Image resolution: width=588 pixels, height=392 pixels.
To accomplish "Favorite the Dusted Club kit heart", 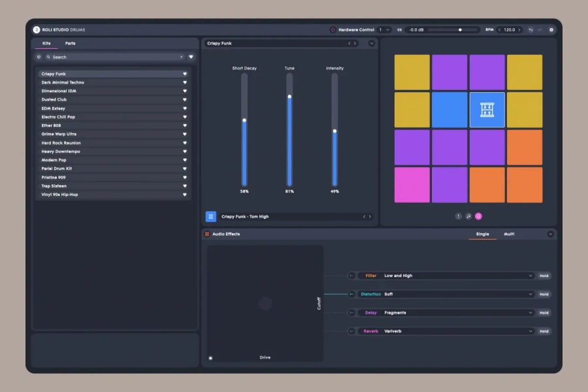I will coord(184,100).
